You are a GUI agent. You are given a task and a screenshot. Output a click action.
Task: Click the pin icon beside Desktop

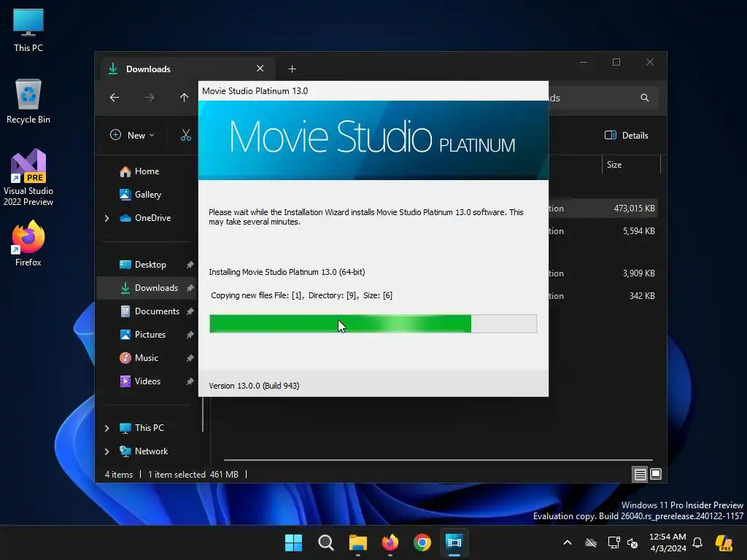coord(190,265)
